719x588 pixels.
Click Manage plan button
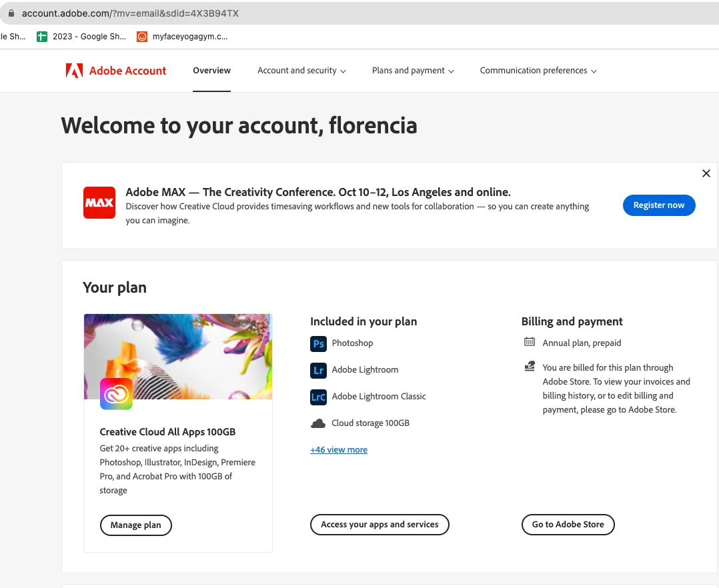point(136,525)
